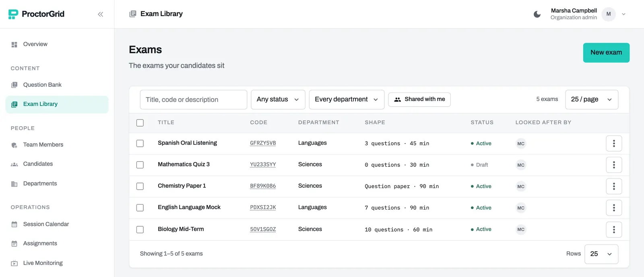Check the box for Mathematics Quiz 3
This screenshot has width=644, height=277.
pyautogui.click(x=140, y=165)
